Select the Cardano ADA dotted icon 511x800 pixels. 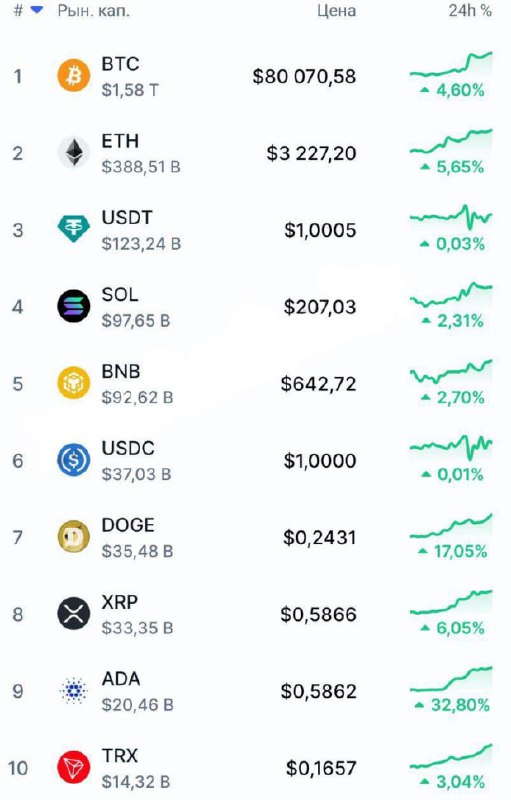(x=73, y=691)
